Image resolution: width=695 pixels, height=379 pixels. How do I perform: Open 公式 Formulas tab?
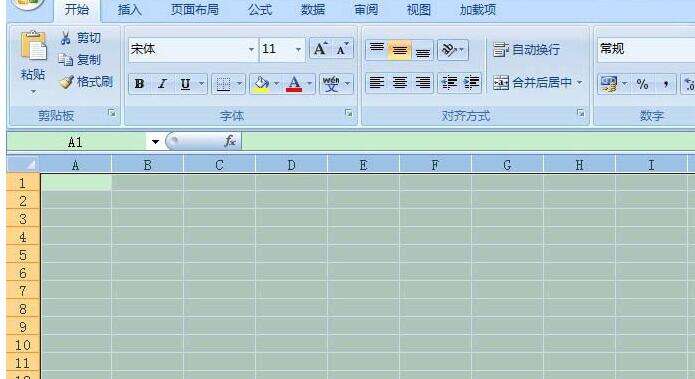(x=260, y=9)
